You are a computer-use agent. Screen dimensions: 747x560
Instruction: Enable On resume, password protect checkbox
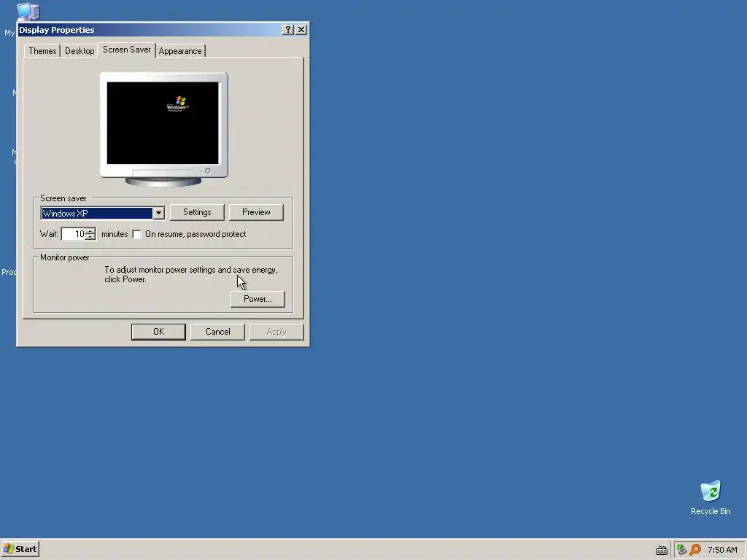click(136, 234)
